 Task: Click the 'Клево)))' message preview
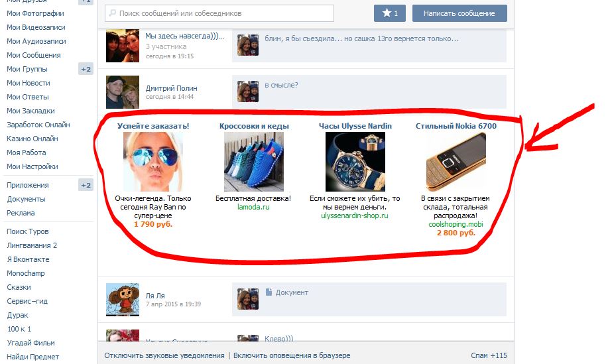[x=279, y=338]
